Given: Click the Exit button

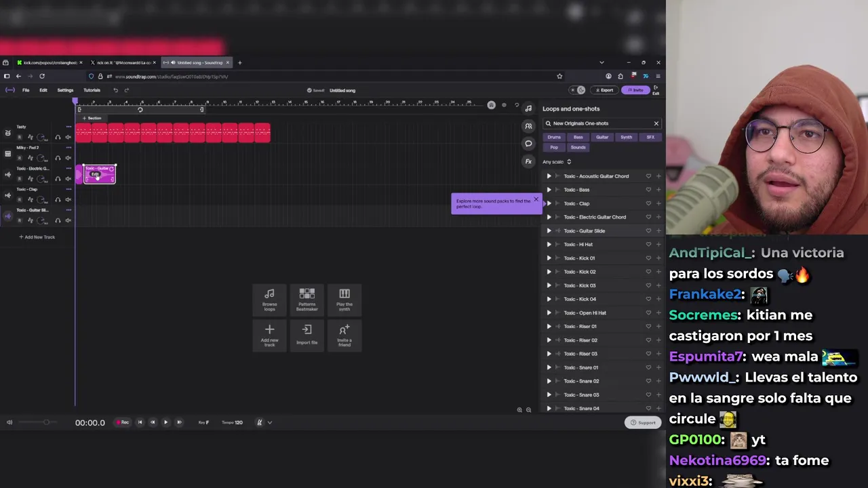Looking at the screenshot, I should 656,90.
